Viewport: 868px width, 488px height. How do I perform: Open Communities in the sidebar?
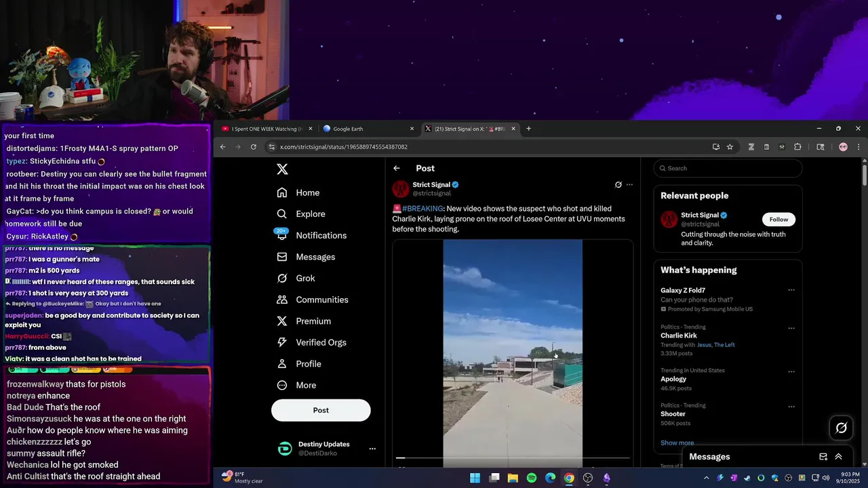point(313,300)
